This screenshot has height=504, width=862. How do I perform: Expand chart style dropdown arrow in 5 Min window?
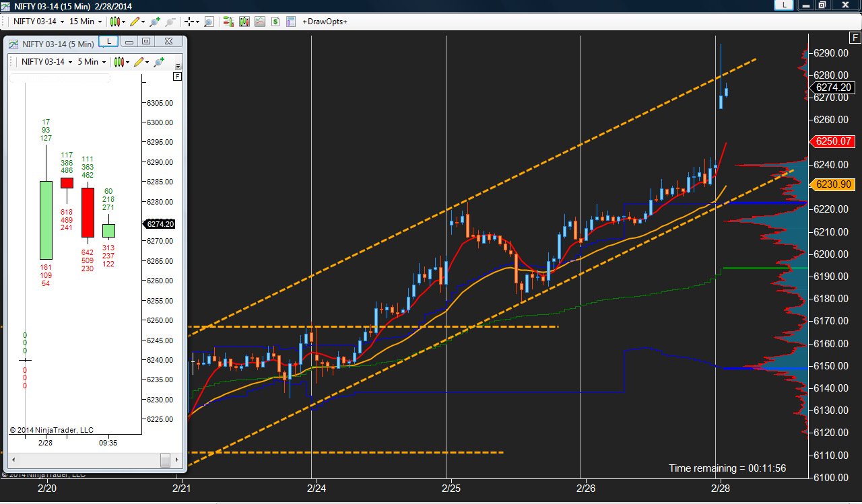[127, 63]
